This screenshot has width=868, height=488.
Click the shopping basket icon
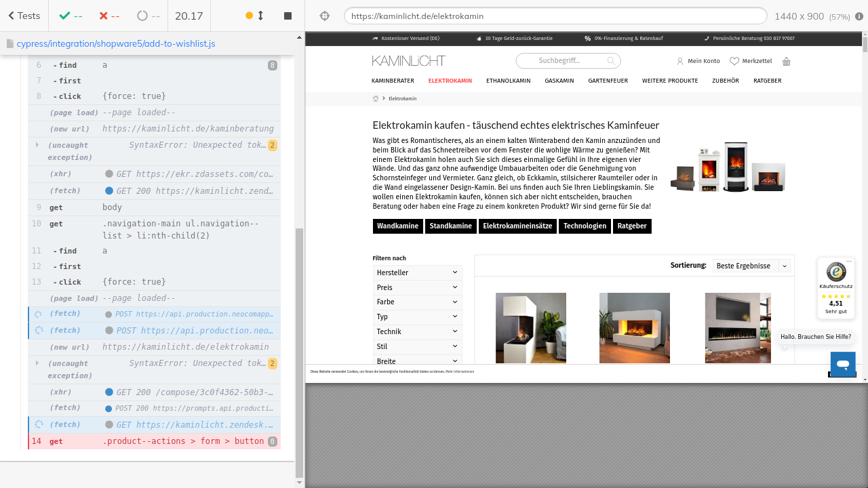click(786, 61)
